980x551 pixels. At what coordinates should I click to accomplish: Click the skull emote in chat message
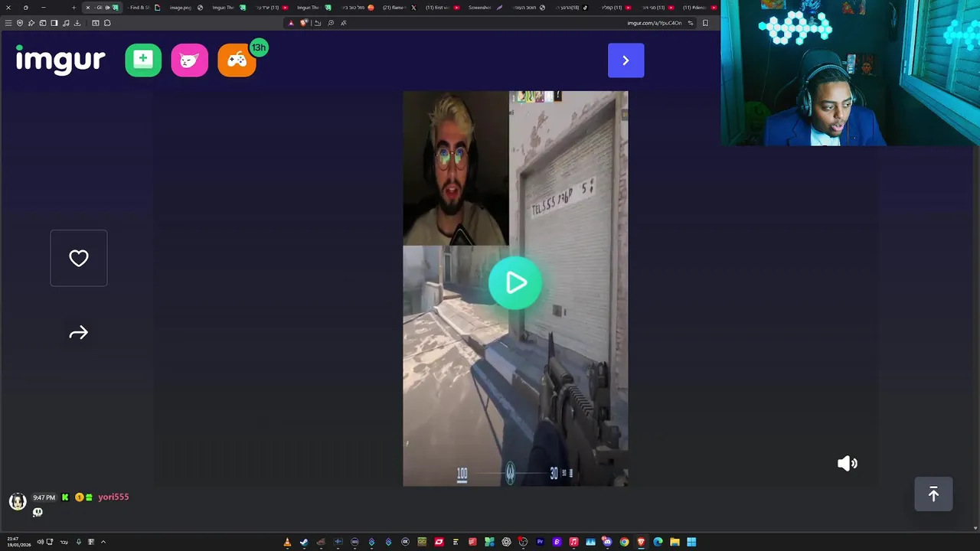(x=38, y=512)
